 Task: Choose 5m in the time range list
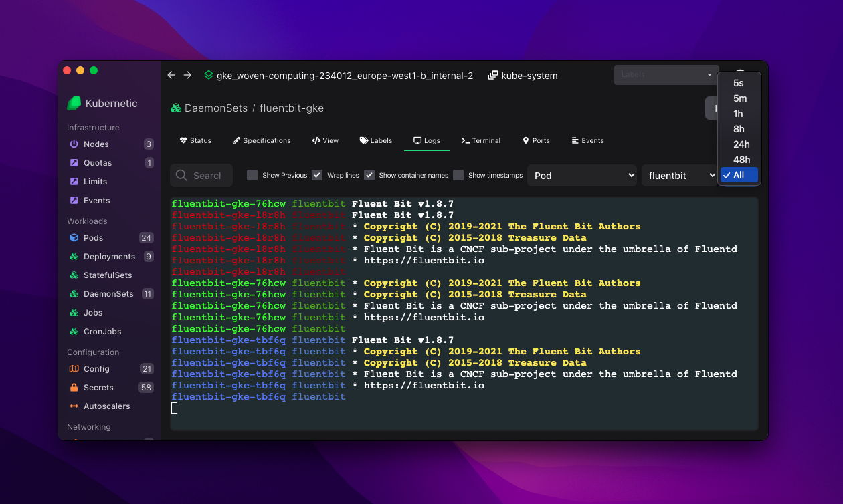tap(739, 98)
